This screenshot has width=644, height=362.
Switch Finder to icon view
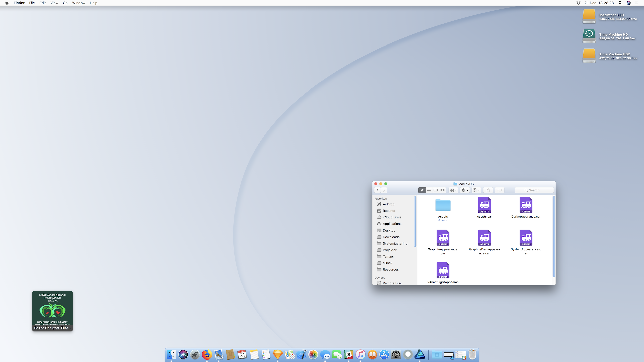tap(422, 190)
